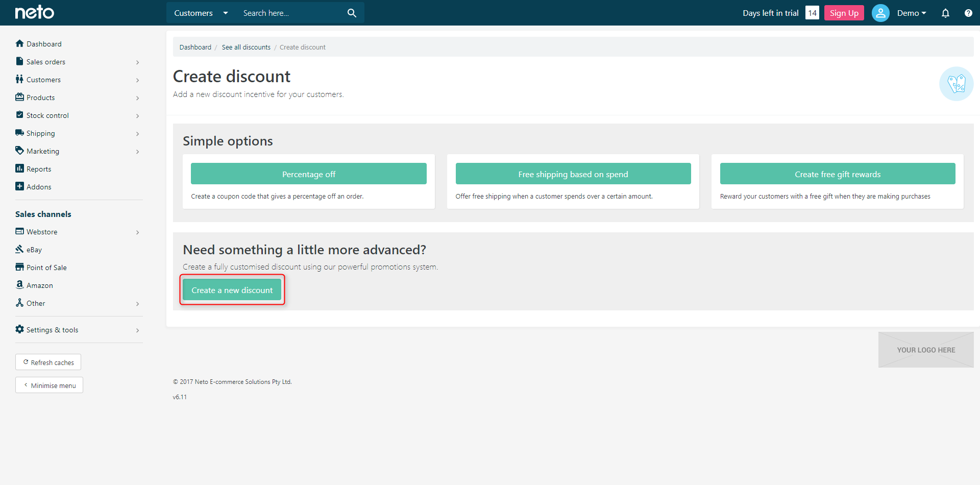Click the Amazon logo icon
Screen dimensions: 980x485
(19, 285)
